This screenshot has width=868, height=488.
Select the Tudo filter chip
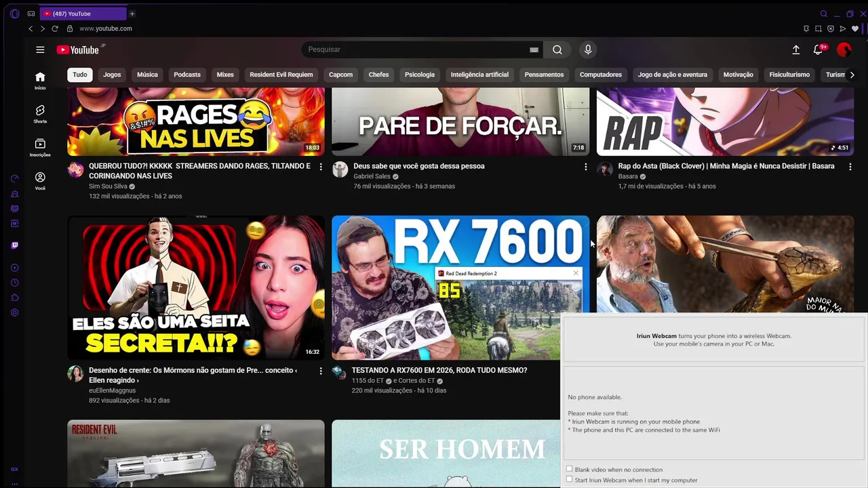80,75
